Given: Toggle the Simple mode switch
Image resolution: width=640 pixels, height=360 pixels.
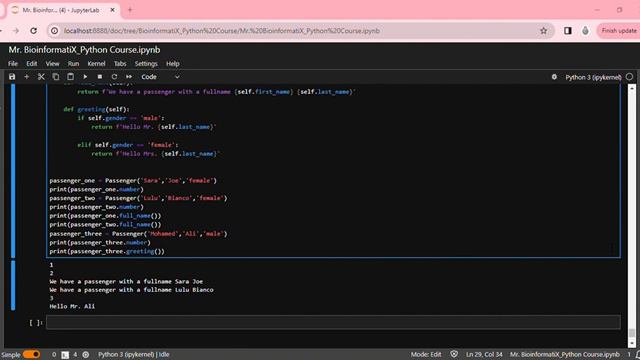Looking at the screenshot, I should [31, 354].
